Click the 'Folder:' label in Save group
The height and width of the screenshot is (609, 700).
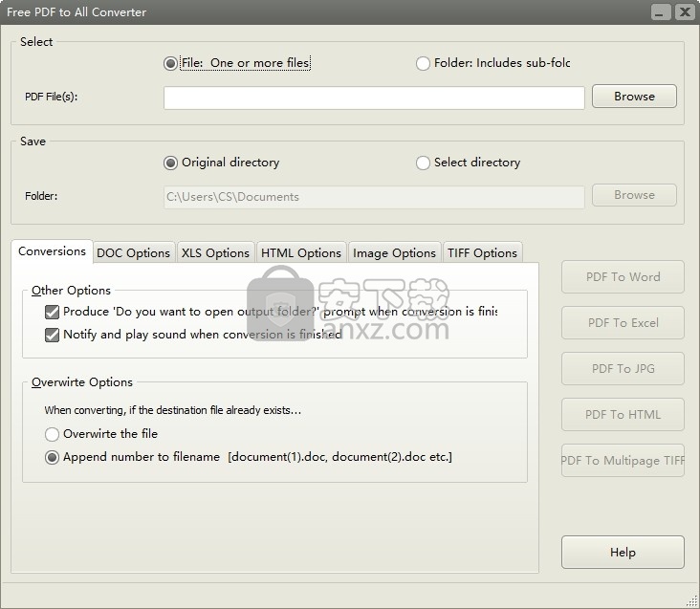tap(41, 196)
